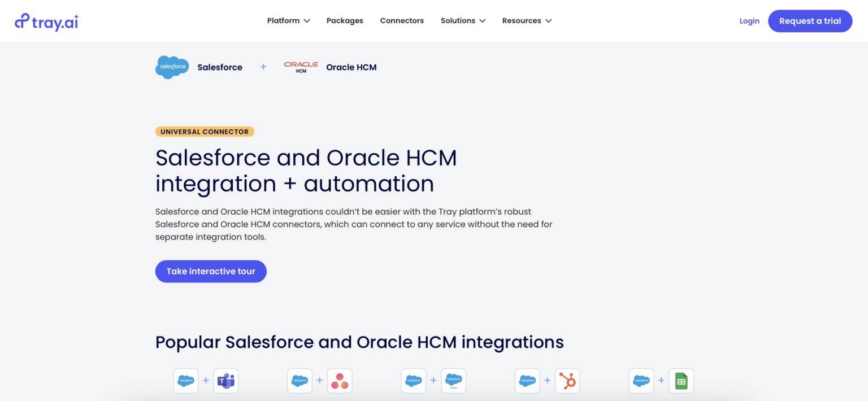Screen dimensions: 868x401
Task: Click the Salesforce Pardot integration icon
Action: click(453, 381)
